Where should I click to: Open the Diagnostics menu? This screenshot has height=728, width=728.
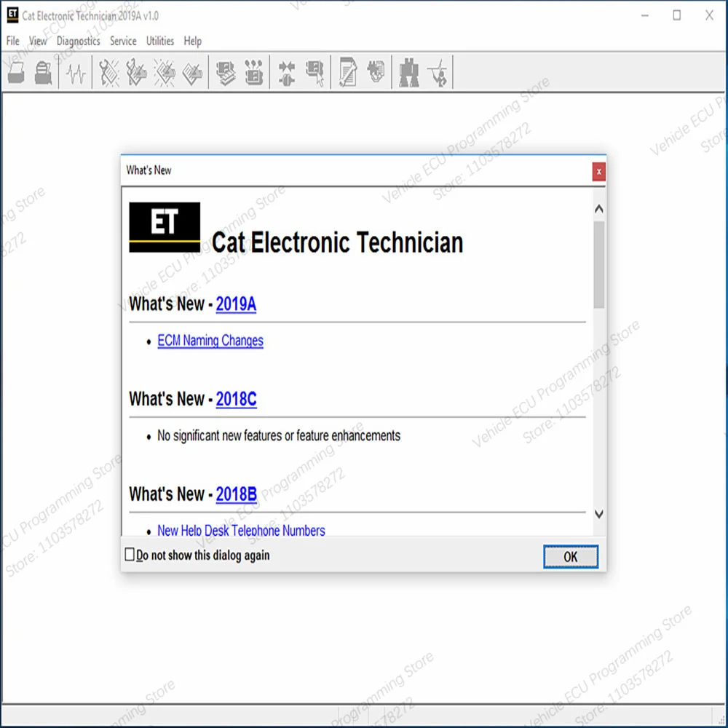pyautogui.click(x=79, y=41)
